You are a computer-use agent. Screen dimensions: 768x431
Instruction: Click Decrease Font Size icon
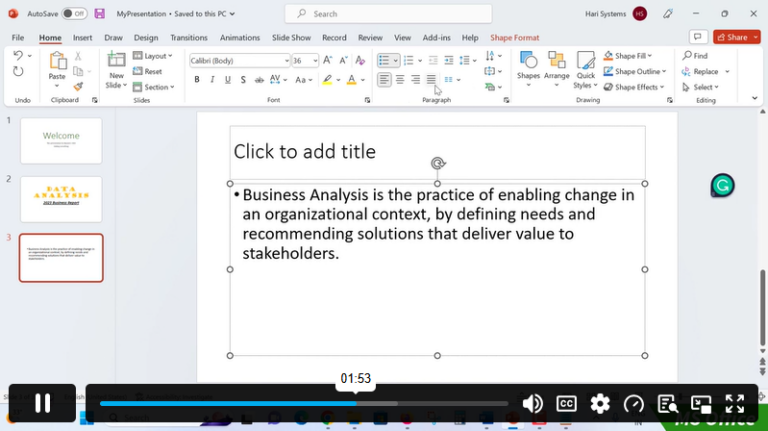click(343, 60)
